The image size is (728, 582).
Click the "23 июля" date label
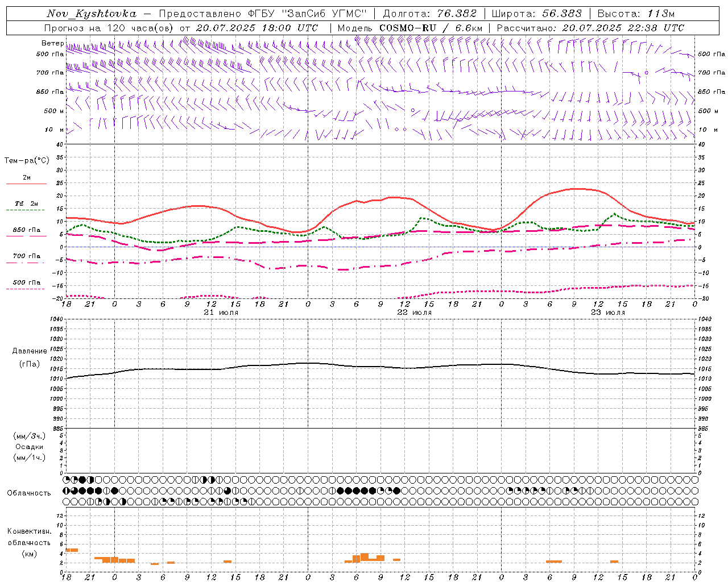pyautogui.click(x=608, y=313)
